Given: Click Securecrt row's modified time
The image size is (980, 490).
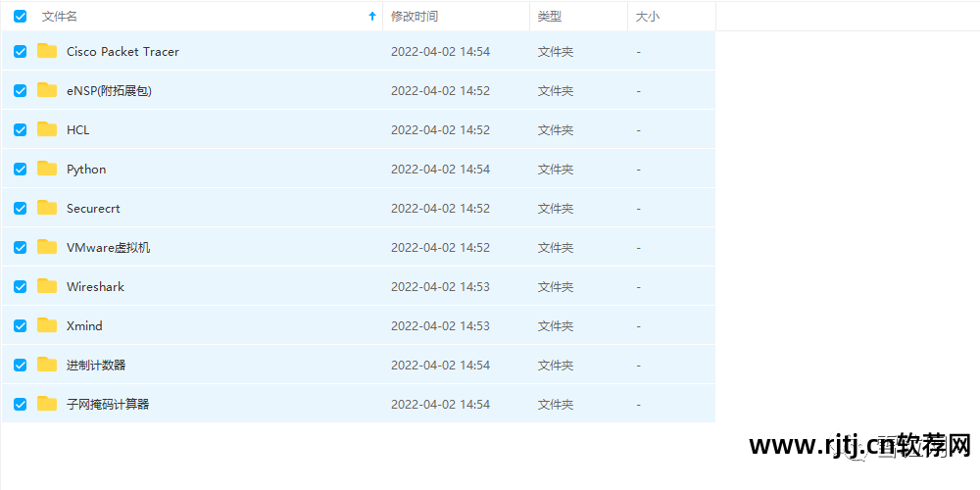Looking at the screenshot, I should tap(441, 209).
